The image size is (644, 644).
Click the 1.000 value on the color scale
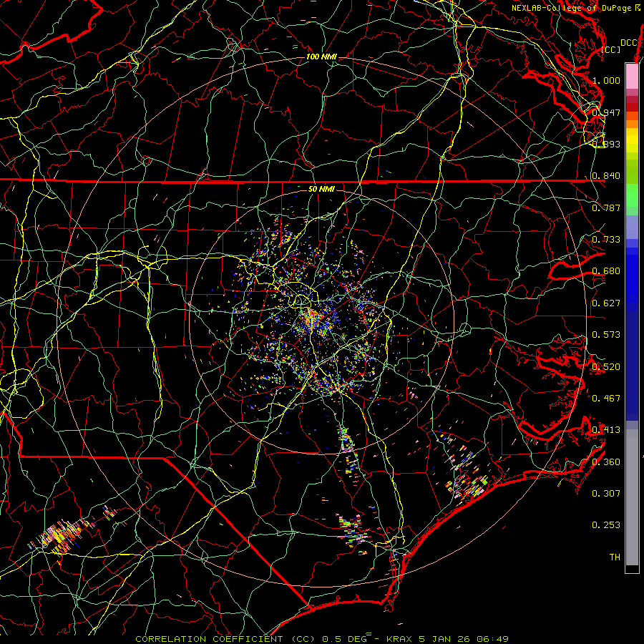pos(606,80)
